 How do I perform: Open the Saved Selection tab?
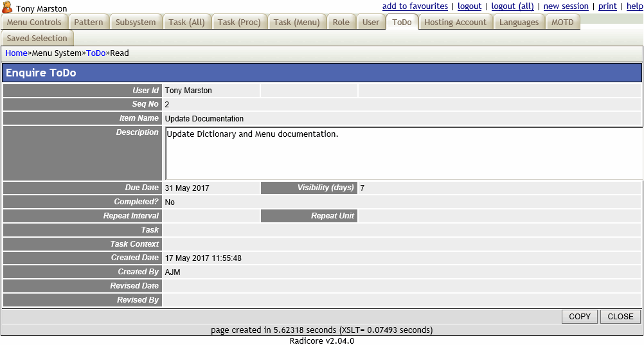(37, 39)
